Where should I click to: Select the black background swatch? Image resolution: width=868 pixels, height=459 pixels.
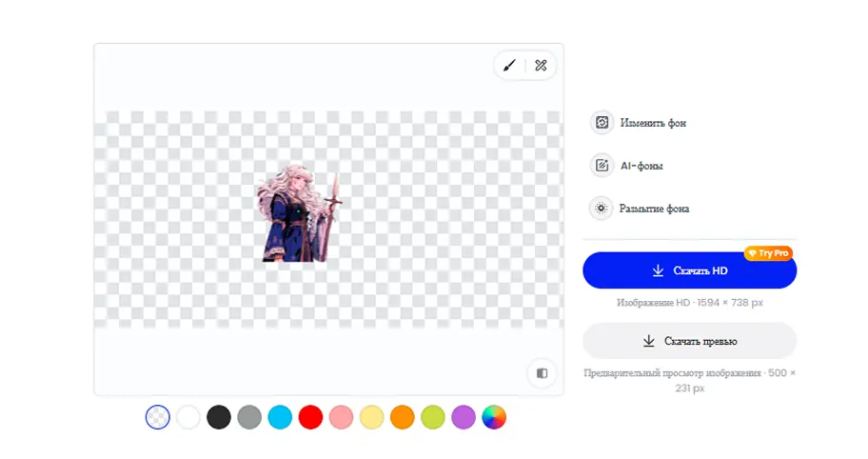click(x=219, y=417)
